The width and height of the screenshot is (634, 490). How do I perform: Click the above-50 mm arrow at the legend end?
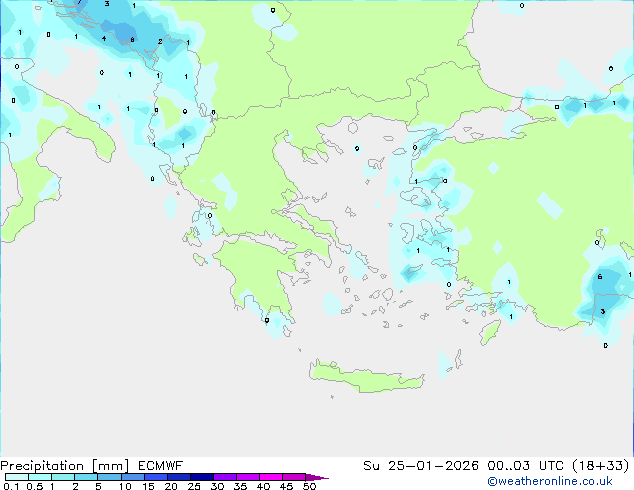[x=317, y=477]
